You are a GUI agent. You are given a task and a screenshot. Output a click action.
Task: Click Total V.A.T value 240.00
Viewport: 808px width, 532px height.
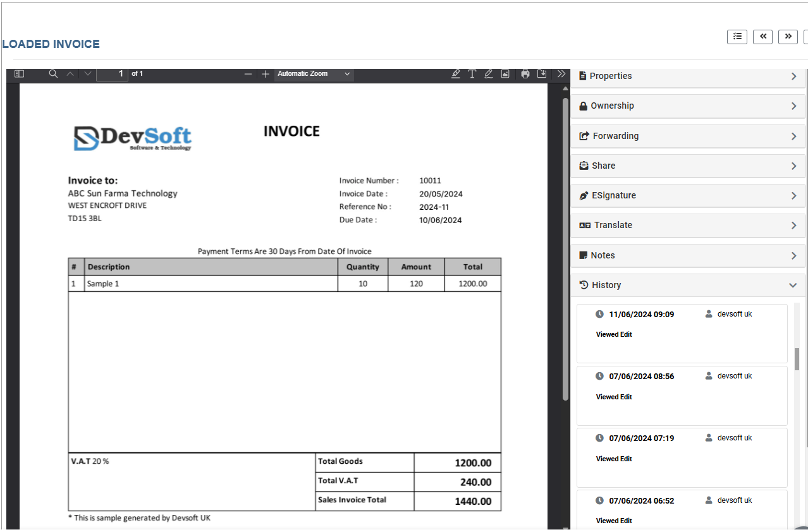[x=475, y=482]
